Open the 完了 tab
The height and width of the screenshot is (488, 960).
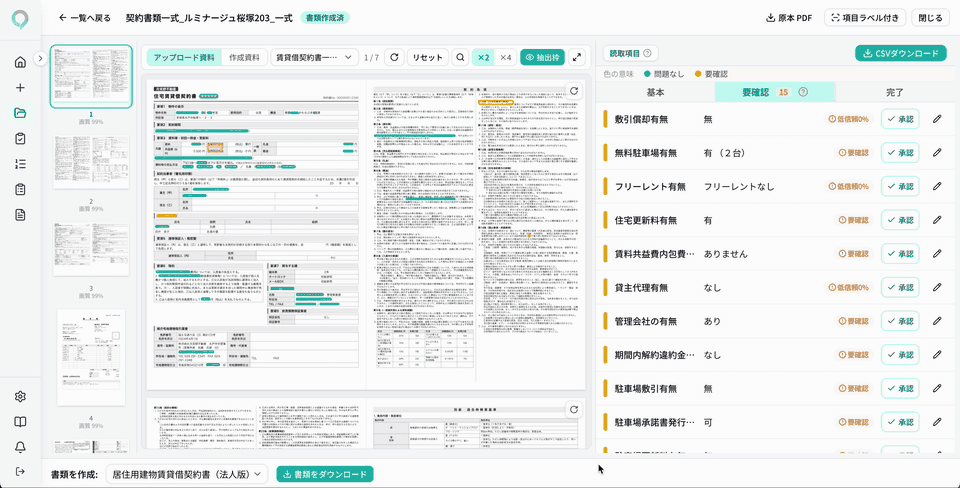[x=894, y=92]
